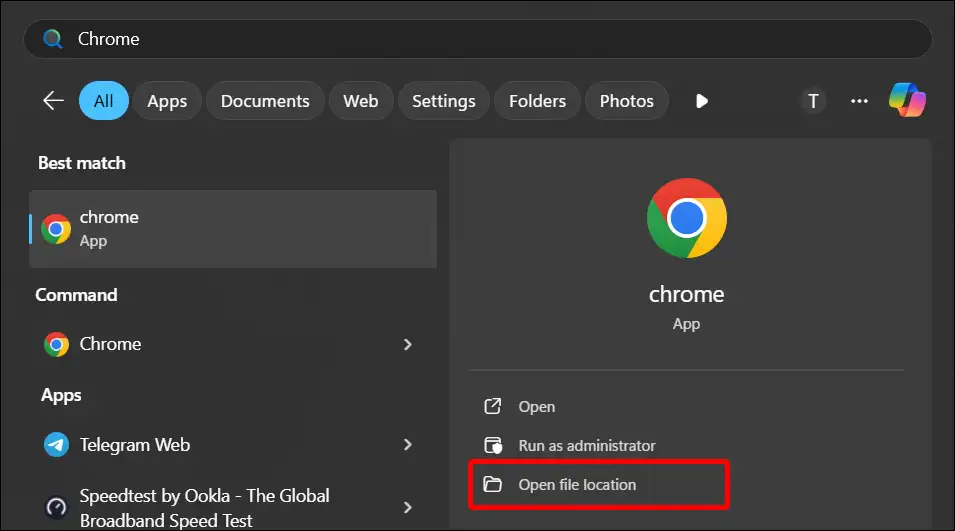The height and width of the screenshot is (531, 955).
Task: Open Speedtest by Ookla result
Action: click(x=233, y=507)
